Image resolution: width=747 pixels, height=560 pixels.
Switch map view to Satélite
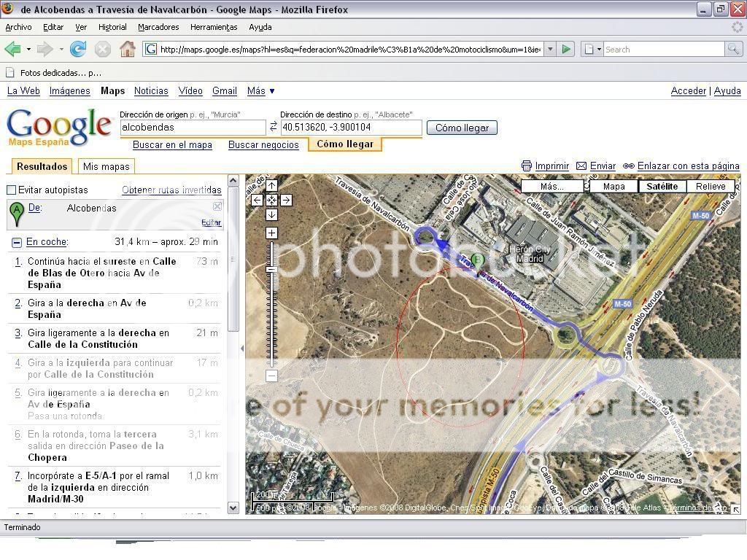pos(662,187)
